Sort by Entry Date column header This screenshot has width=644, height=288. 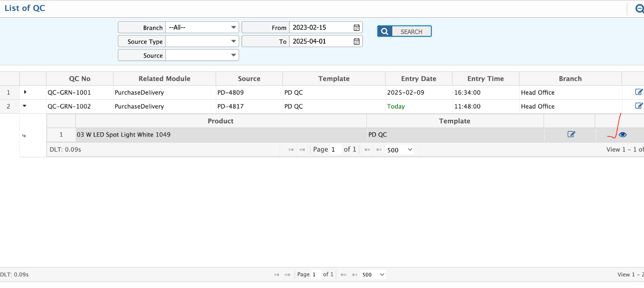[419, 79]
